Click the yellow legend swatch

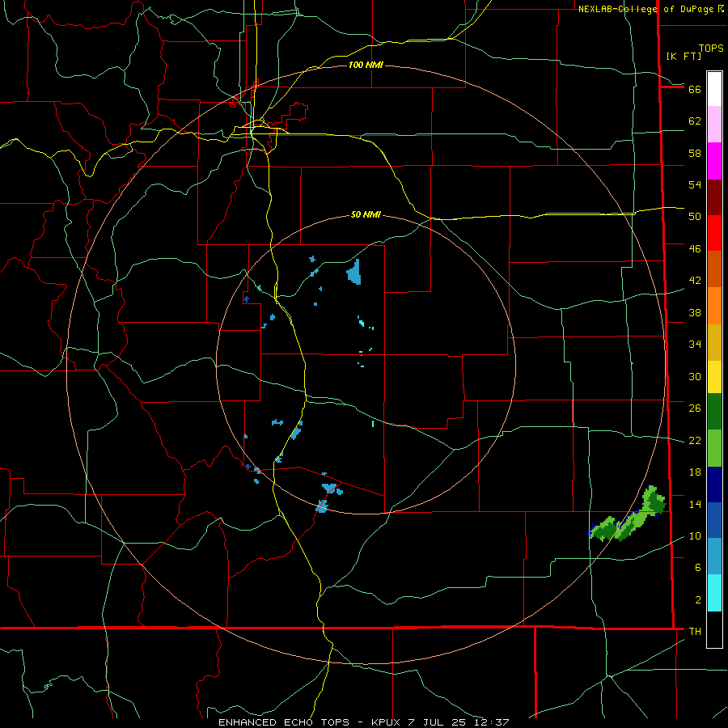coord(714,377)
